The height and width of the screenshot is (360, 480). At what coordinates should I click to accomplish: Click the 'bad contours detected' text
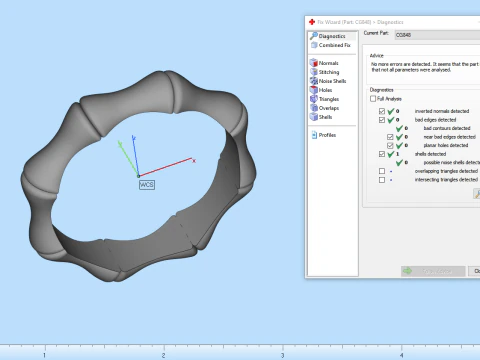click(x=447, y=128)
